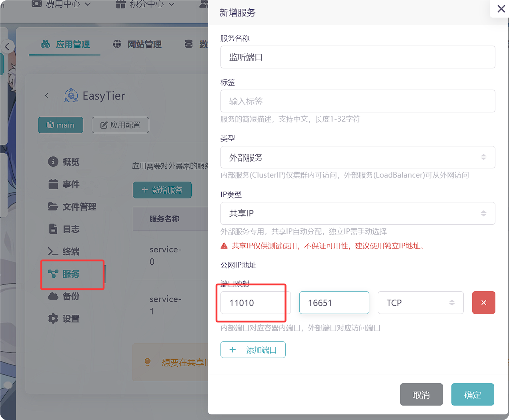This screenshot has height=420, width=509.
Task: Expand the 类型 外部服务 dropdown
Action: click(x=357, y=157)
